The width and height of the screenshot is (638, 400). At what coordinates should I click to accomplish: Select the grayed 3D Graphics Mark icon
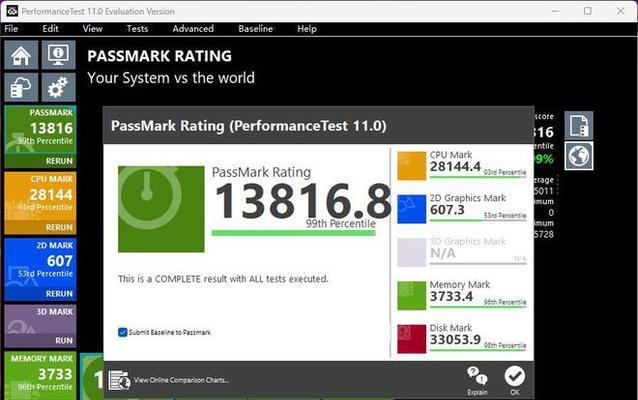(411, 252)
